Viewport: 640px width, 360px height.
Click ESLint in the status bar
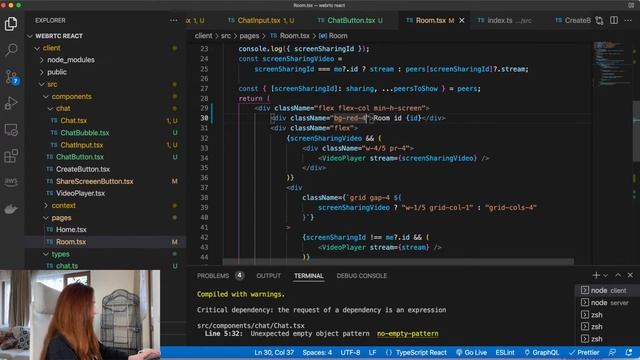point(505,353)
